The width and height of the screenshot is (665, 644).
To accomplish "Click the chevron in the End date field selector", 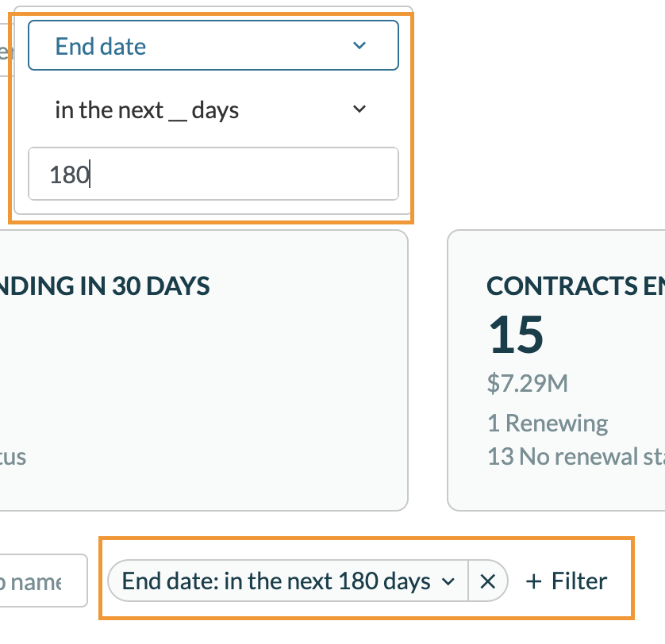I will (x=359, y=46).
